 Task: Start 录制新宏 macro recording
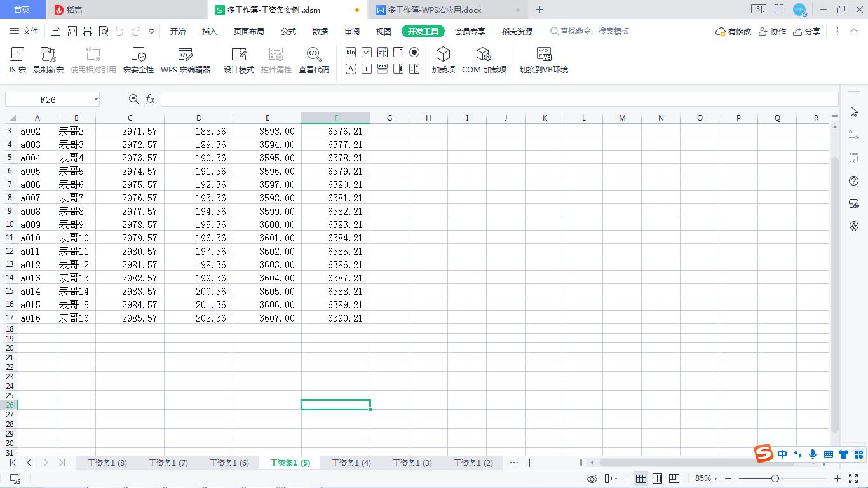pyautogui.click(x=48, y=59)
